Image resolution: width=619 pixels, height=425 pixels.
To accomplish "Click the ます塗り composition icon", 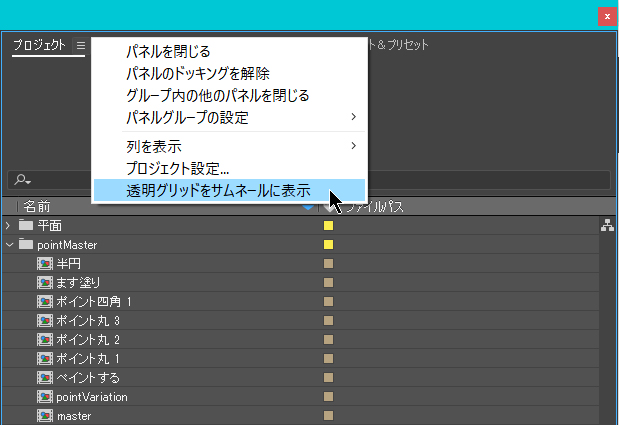I will pos(45,283).
